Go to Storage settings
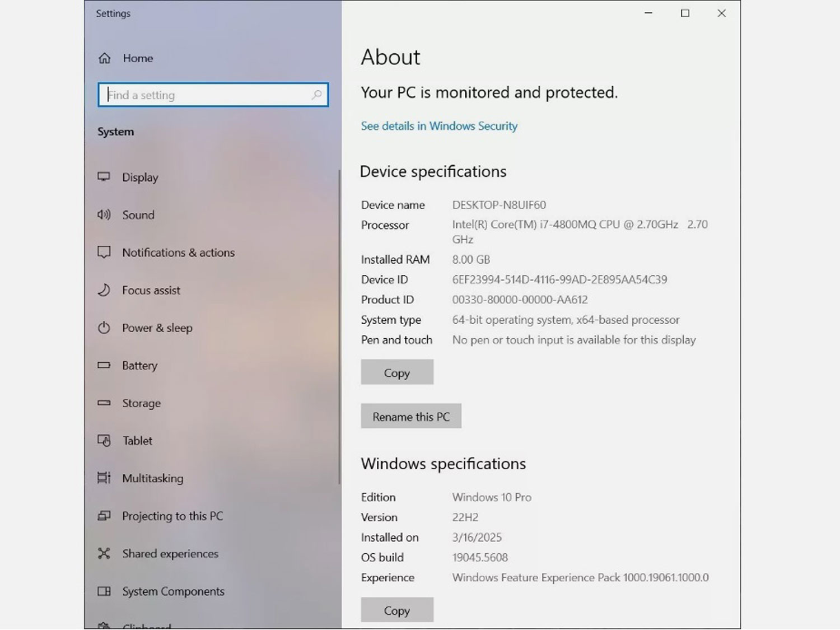Viewport: 840px width, 630px height. tap(142, 403)
